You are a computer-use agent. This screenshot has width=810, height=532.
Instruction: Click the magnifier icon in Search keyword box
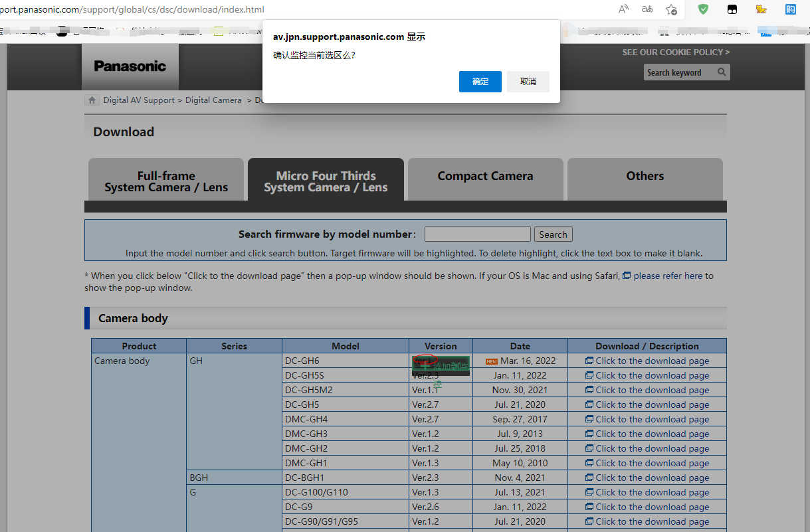point(722,72)
